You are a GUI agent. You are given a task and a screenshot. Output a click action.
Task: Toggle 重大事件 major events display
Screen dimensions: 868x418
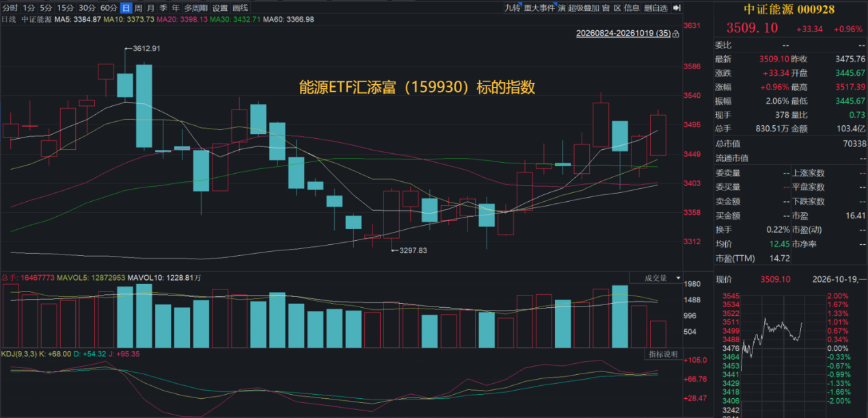point(540,8)
